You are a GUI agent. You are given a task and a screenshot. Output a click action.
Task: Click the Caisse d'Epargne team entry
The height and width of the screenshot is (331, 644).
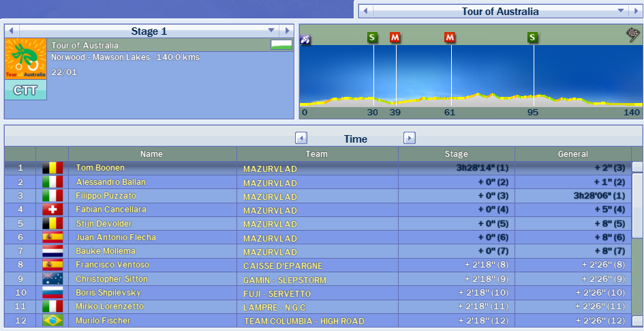tap(282, 265)
